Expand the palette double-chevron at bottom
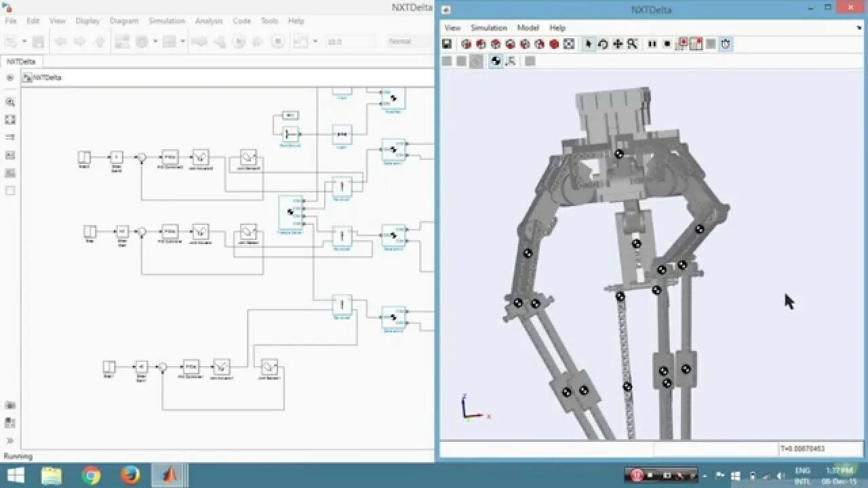868x488 pixels. [x=10, y=441]
